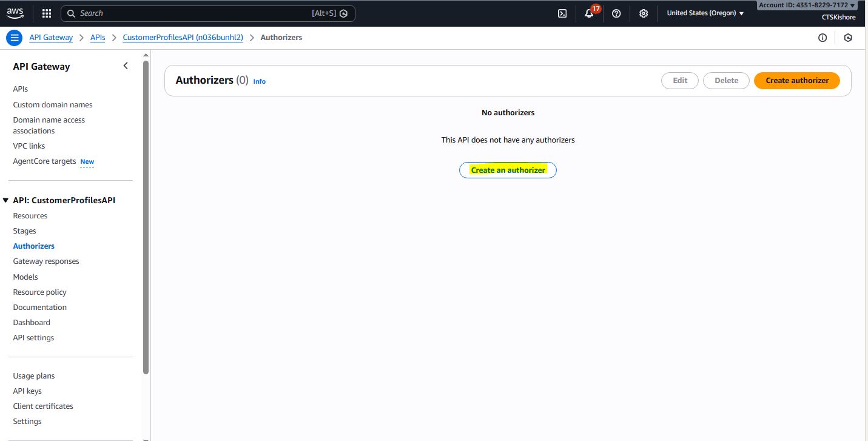This screenshot has height=441, width=868.
Task: Click the AWS logo home icon
Action: (15, 13)
